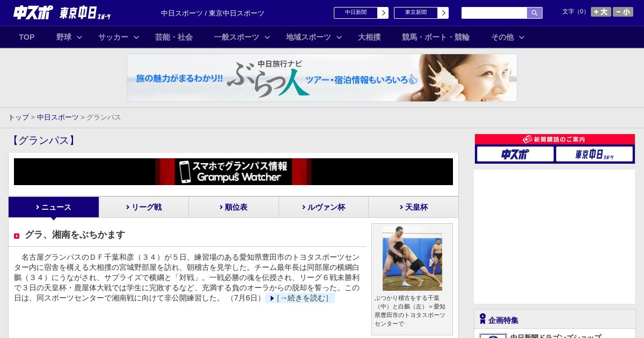Click the arrow next to 東京新聞
This screenshot has width=644, height=338.
pos(443,13)
